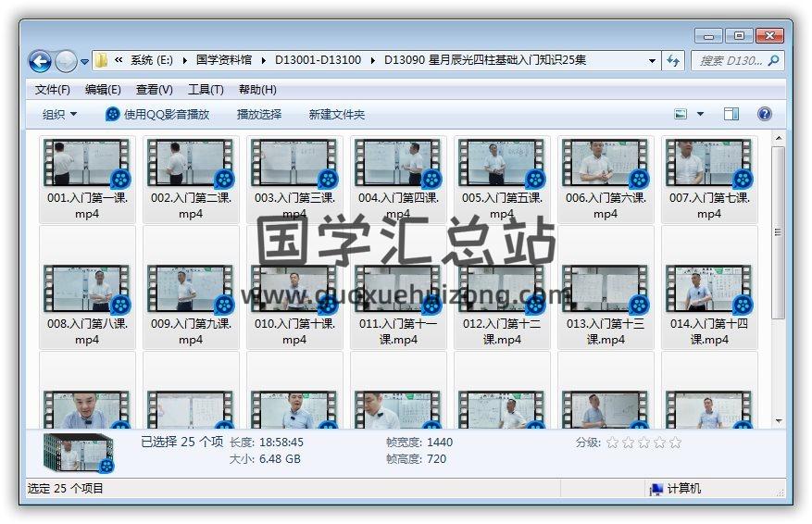The width and height of the screenshot is (812, 524).
Task: Select D13001-D13100 breadcrumb segment
Action: coord(318,60)
